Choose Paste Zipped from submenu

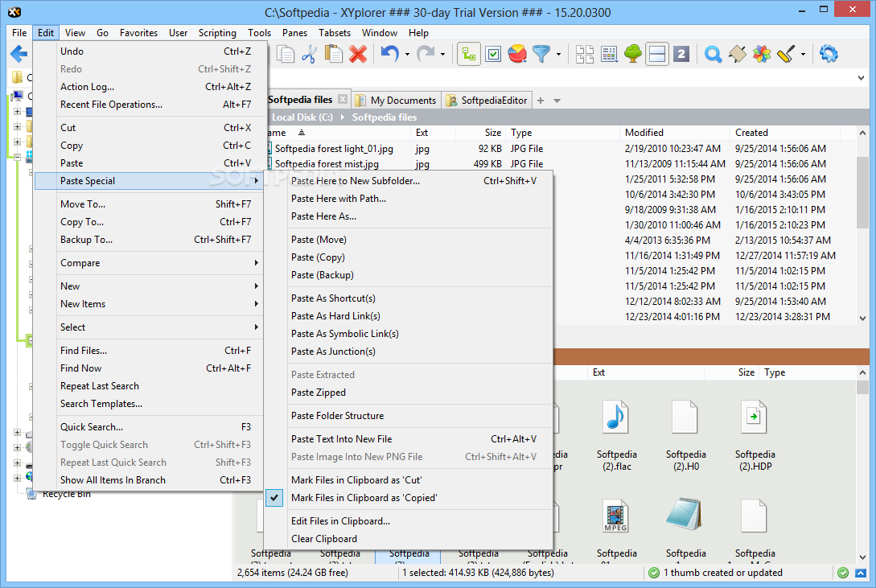(408, 393)
